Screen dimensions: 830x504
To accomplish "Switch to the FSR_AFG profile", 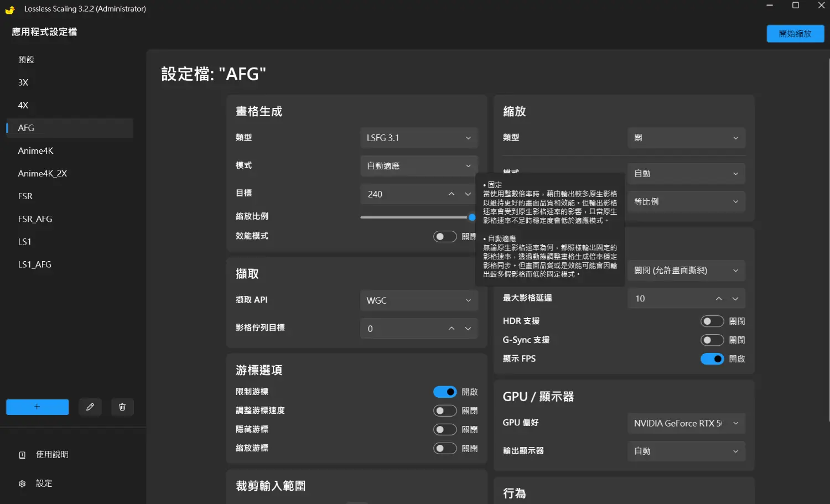I will (35, 219).
